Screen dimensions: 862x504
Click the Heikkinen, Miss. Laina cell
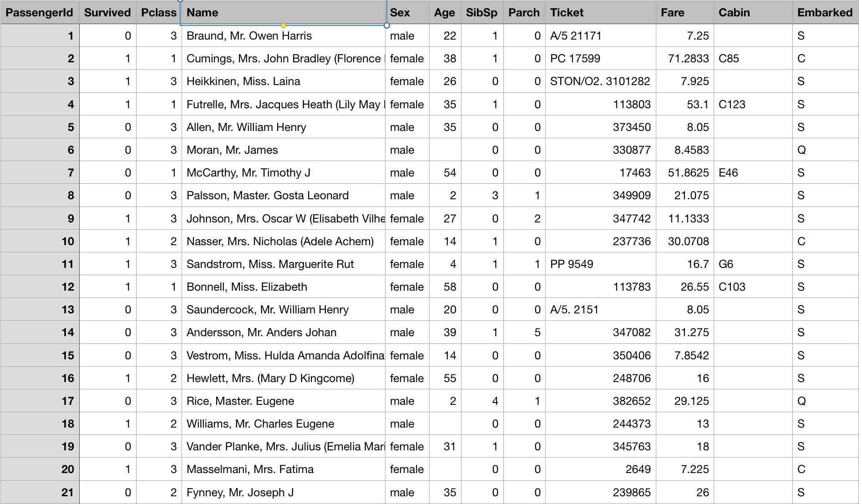[x=284, y=81]
